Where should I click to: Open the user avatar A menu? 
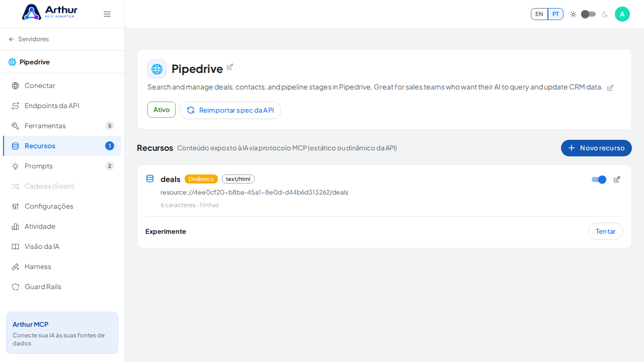(x=622, y=14)
